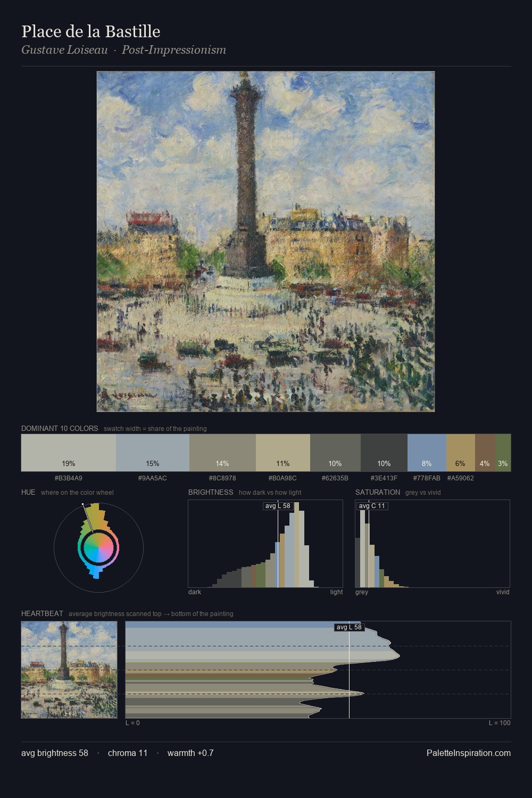Click hex code "#B0A98C"
The height and width of the screenshot is (798, 532).
[283, 478]
